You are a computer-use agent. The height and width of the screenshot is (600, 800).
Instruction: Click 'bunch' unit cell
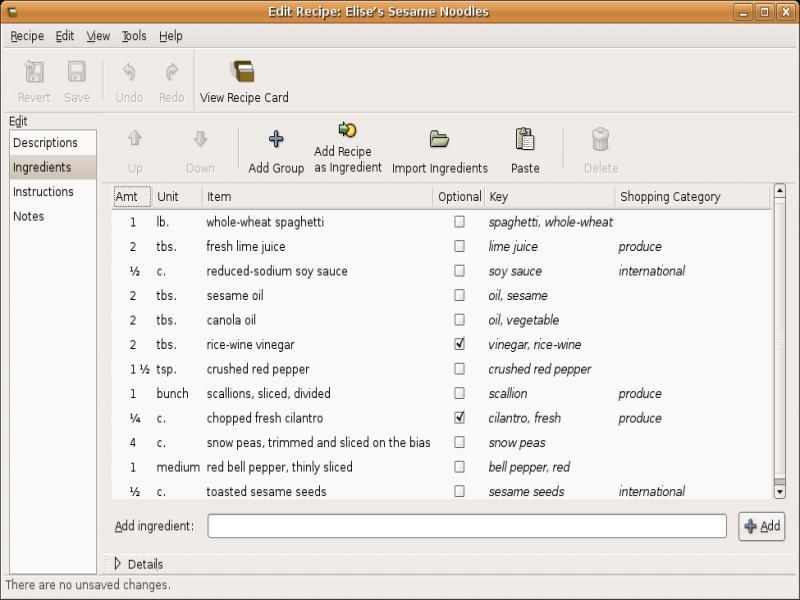[x=172, y=393]
